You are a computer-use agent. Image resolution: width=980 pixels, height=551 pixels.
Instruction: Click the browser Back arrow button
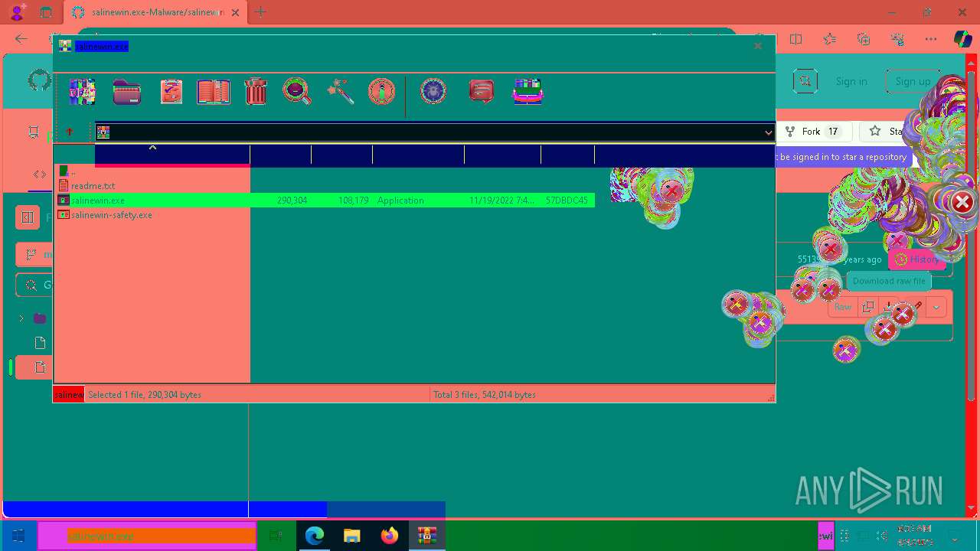(21, 39)
